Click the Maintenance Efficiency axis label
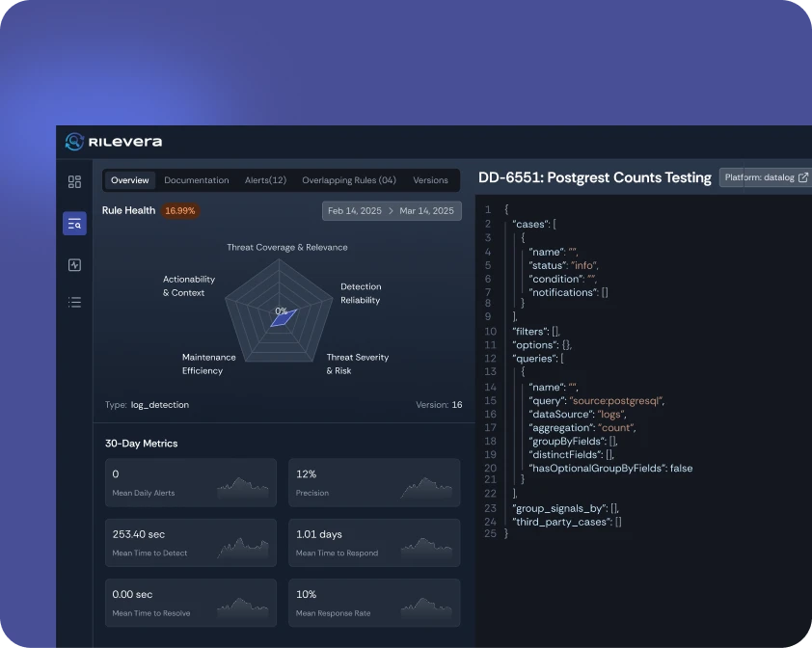Viewport: 812px width, 648px height. (208, 364)
